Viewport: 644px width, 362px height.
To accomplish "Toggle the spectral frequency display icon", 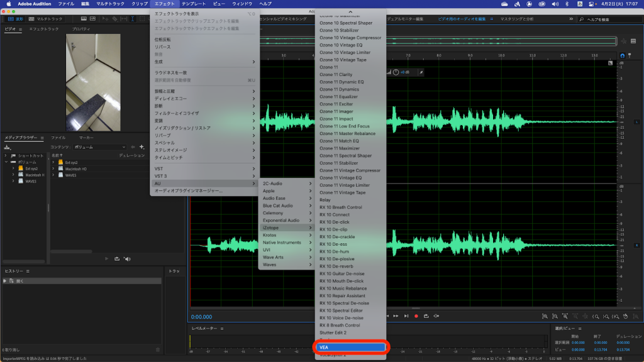I will [84, 19].
